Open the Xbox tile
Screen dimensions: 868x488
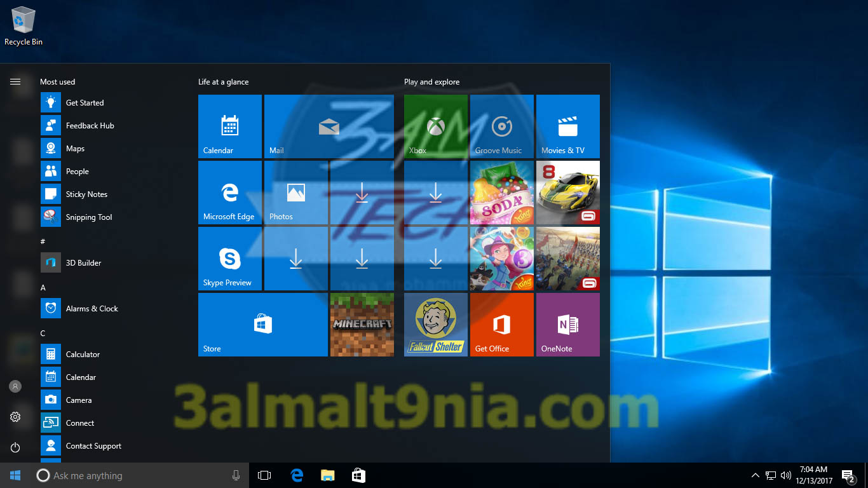pos(436,126)
